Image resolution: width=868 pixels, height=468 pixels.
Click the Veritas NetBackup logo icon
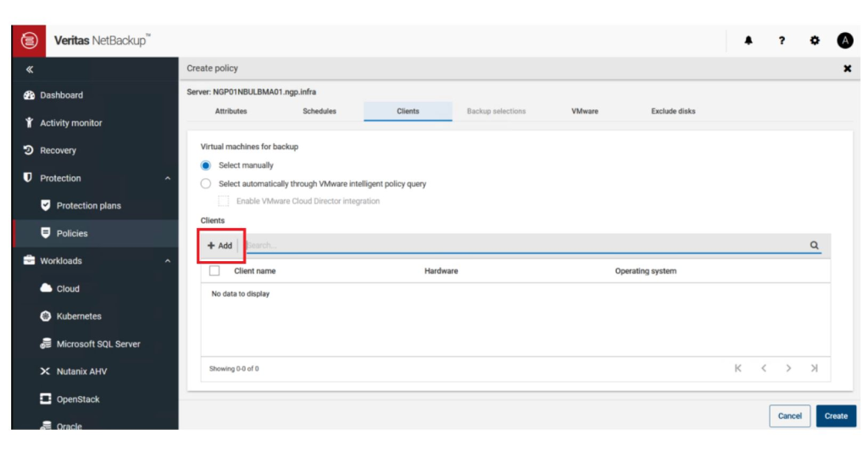point(29,41)
